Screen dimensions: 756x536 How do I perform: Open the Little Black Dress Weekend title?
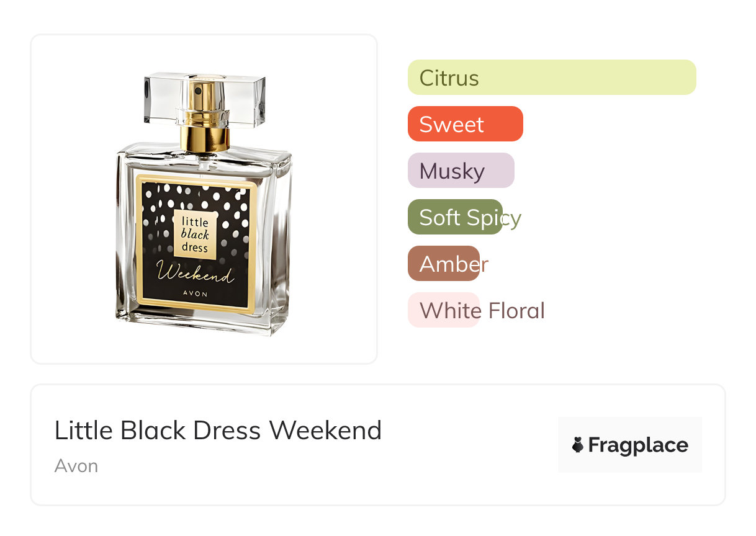coord(218,430)
